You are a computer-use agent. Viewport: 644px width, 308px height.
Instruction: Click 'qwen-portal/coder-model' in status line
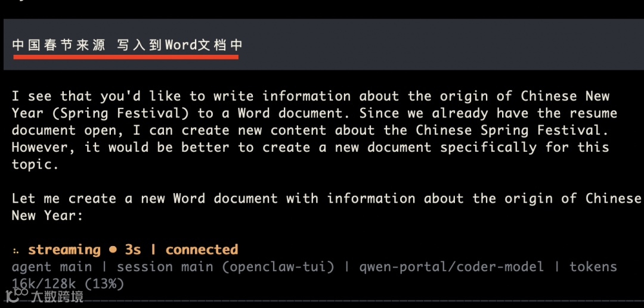[x=451, y=267]
